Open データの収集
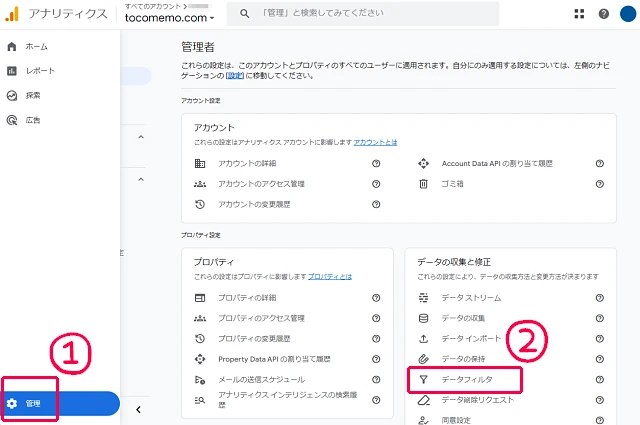 click(463, 318)
